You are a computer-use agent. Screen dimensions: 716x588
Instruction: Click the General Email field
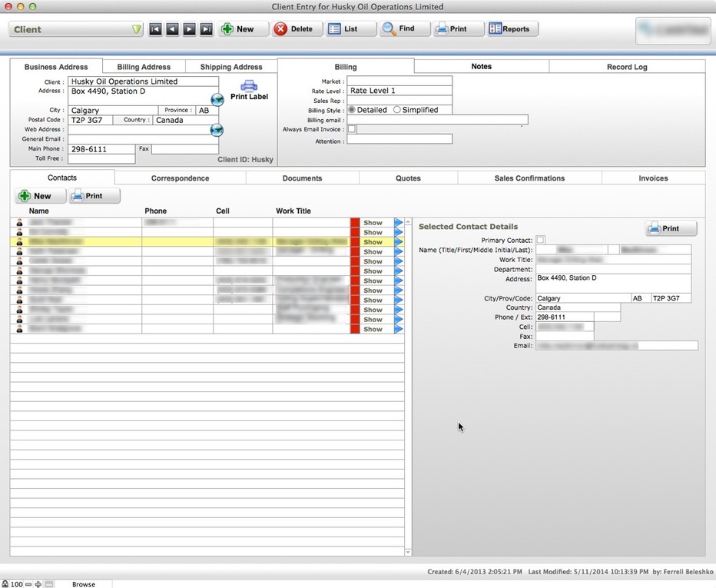point(143,139)
